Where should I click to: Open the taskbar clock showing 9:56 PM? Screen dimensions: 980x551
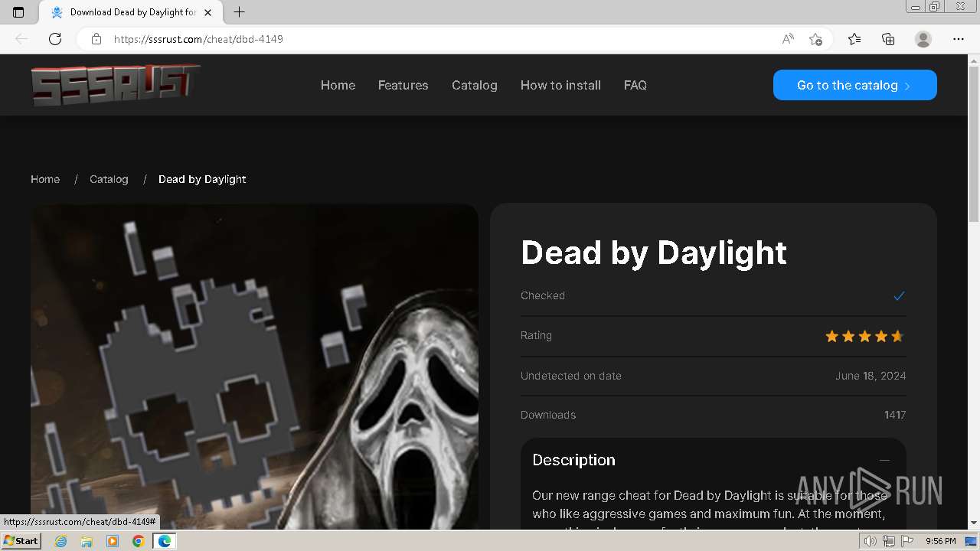click(940, 541)
